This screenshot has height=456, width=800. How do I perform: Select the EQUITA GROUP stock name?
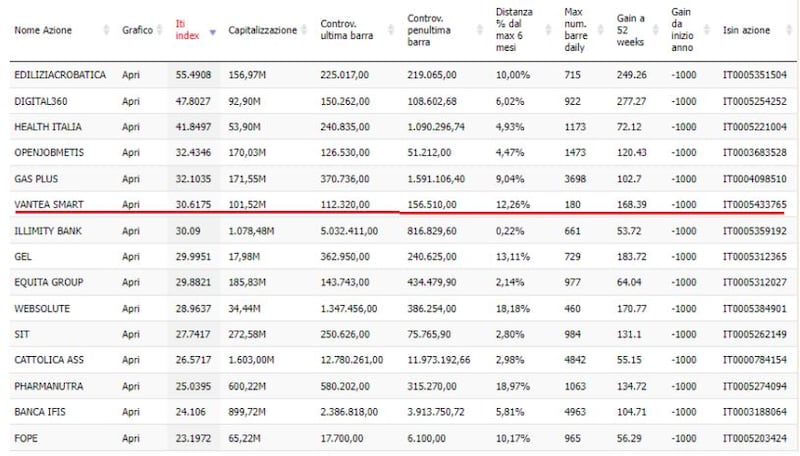pyautogui.click(x=49, y=282)
